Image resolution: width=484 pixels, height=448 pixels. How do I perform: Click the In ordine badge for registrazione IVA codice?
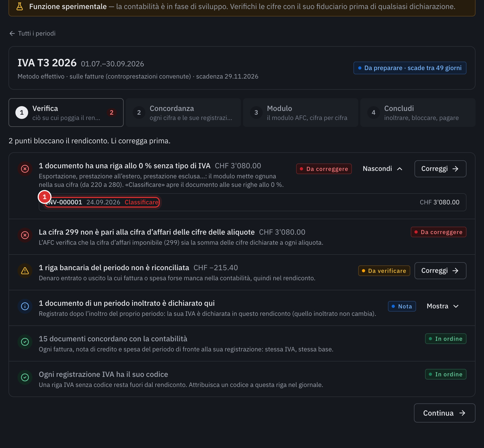[446, 374]
